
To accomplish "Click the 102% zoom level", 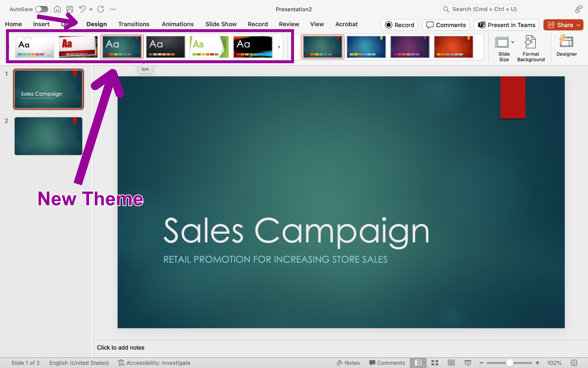I will click(x=554, y=363).
